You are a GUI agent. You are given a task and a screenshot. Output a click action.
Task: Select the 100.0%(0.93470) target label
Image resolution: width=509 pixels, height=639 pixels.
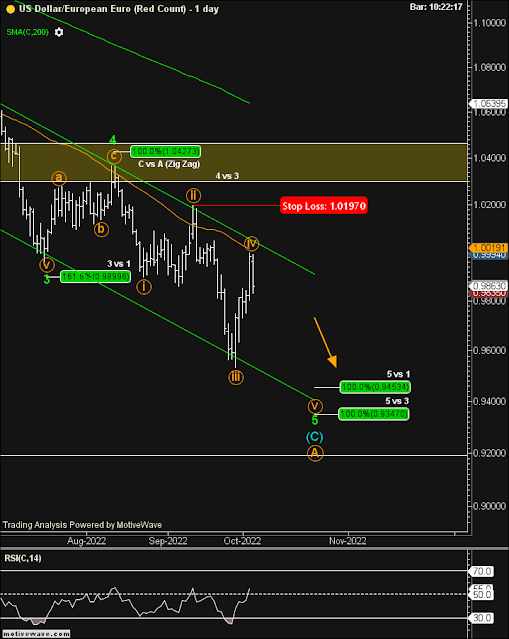(374, 415)
